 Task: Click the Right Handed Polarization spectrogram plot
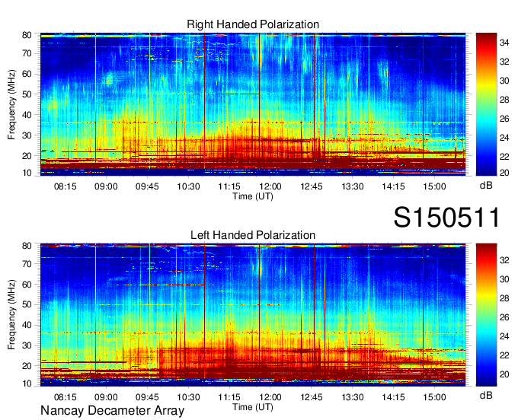(x=253, y=104)
